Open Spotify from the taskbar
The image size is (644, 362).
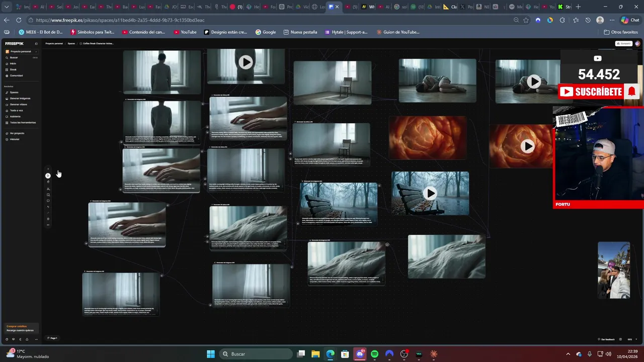tap(374, 354)
